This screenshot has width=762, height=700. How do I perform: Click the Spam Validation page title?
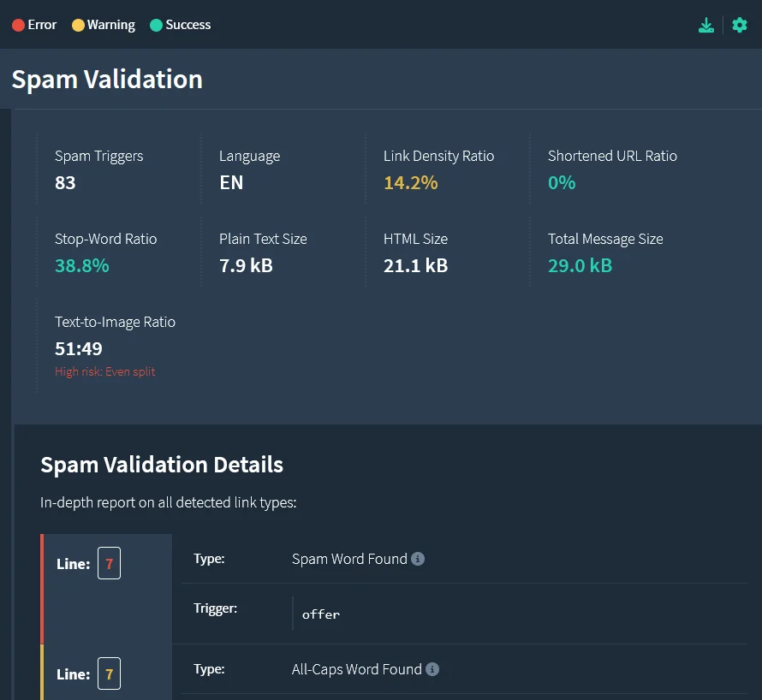(107, 79)
